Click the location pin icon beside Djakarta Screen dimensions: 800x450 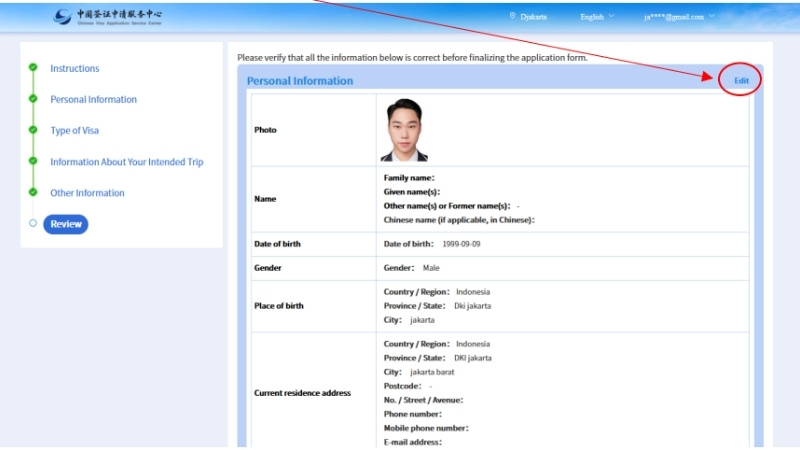(x=513, y=16)
